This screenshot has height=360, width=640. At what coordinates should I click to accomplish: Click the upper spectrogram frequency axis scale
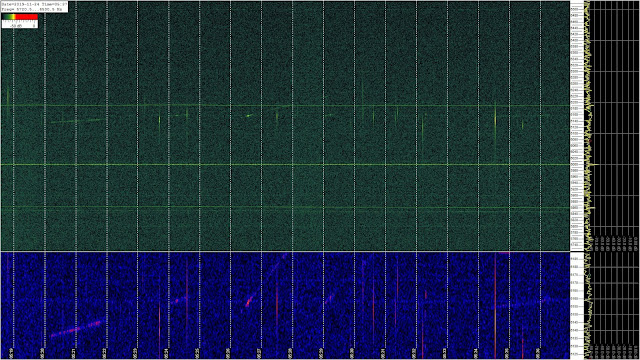click(x=576, y=126)
